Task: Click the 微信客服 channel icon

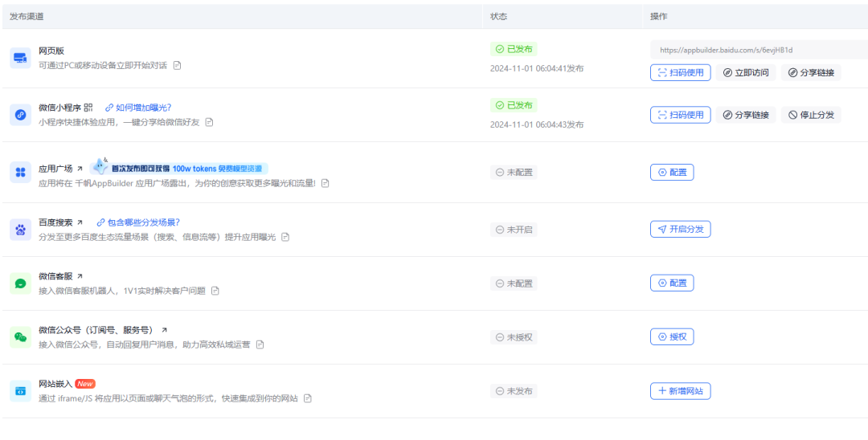Action: pyautogui.click(x=20, y=283)
